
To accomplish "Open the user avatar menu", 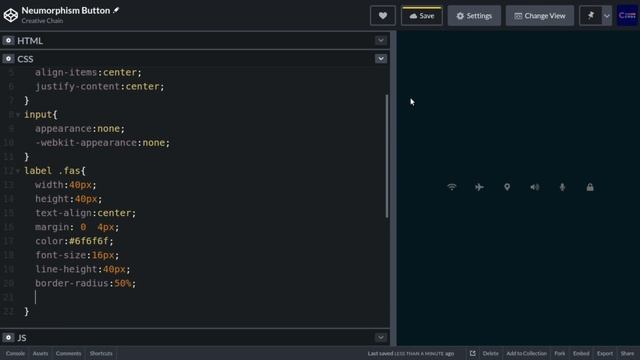I will 627,16.
